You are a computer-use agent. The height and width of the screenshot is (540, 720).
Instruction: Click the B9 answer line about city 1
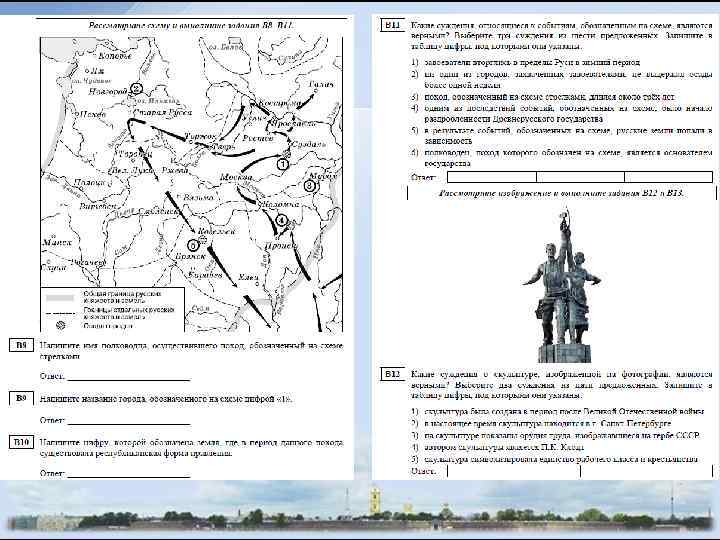pyautogui.click(x=129, y=423)
